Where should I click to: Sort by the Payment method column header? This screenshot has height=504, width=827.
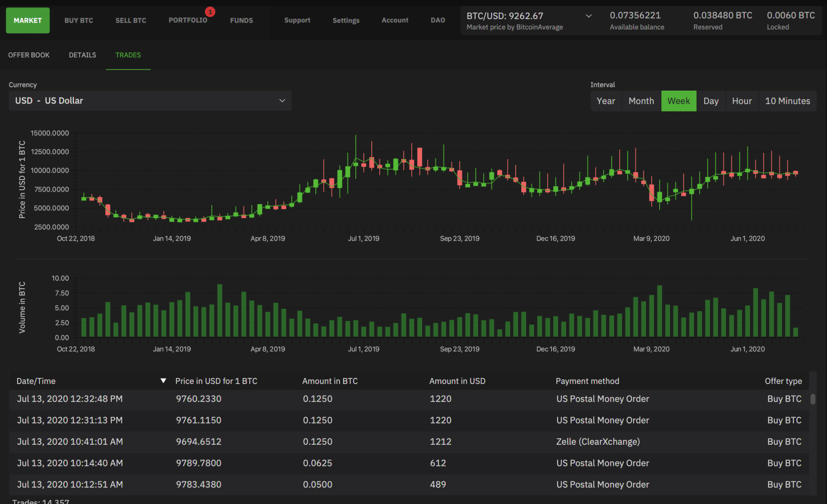click(587, 381)
